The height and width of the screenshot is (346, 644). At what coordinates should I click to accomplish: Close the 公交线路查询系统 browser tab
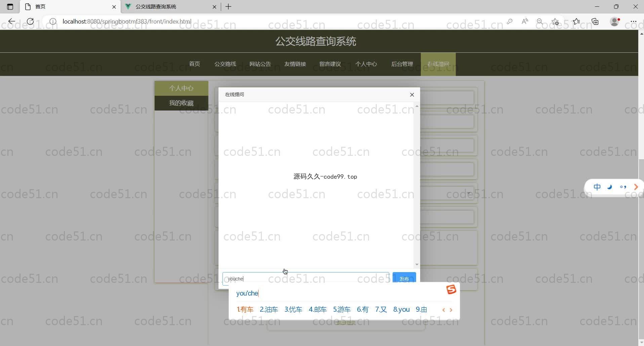(214, 7)
